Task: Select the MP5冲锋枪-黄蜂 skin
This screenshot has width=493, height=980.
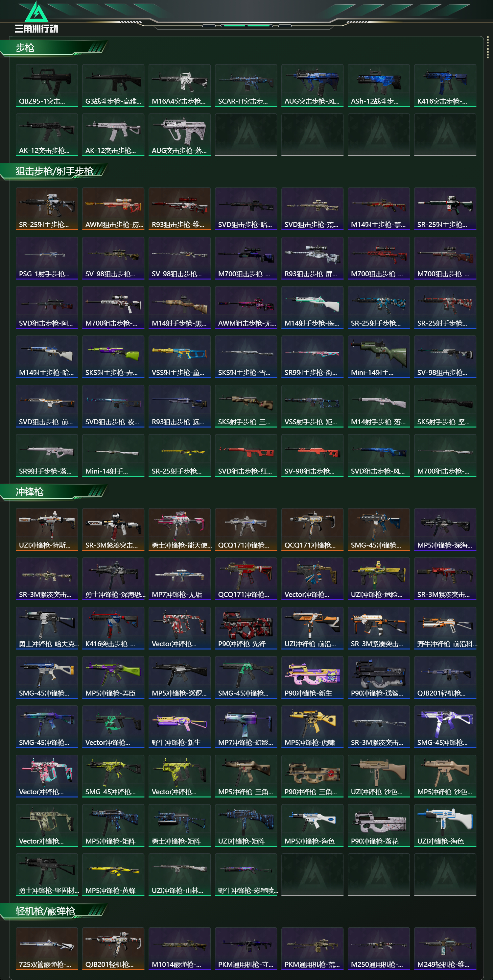Action: point(113,874)
